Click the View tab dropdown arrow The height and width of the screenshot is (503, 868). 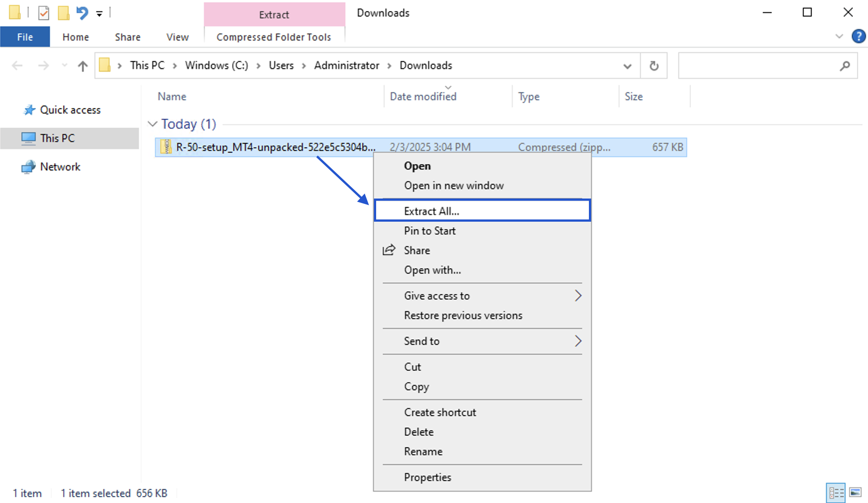tap(839, 36)
